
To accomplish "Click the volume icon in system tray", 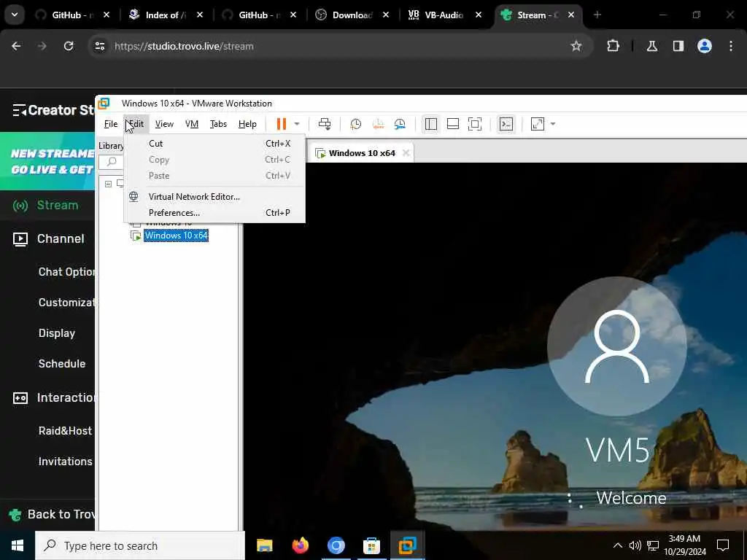I will [635, 545].
